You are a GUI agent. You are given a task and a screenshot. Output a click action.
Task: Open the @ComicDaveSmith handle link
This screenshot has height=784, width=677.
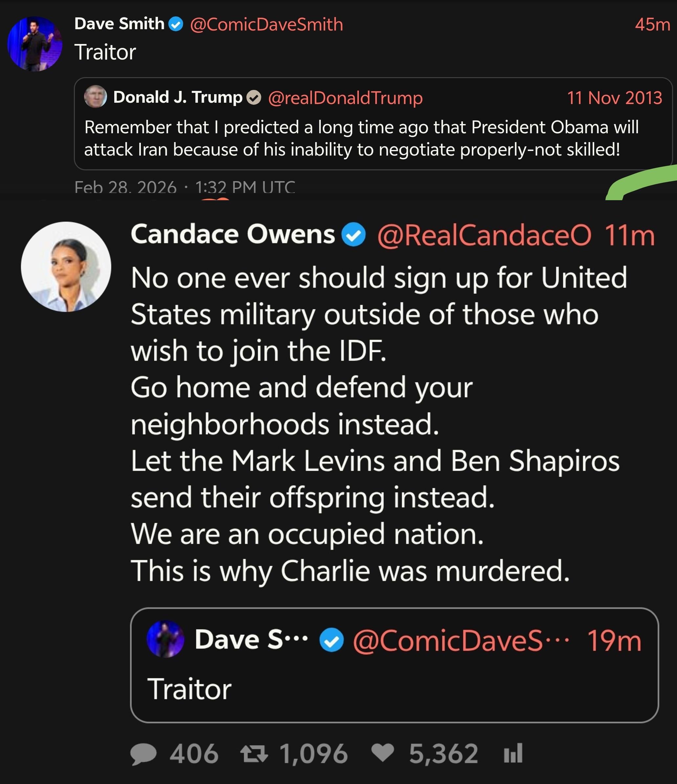coord(267,25)
